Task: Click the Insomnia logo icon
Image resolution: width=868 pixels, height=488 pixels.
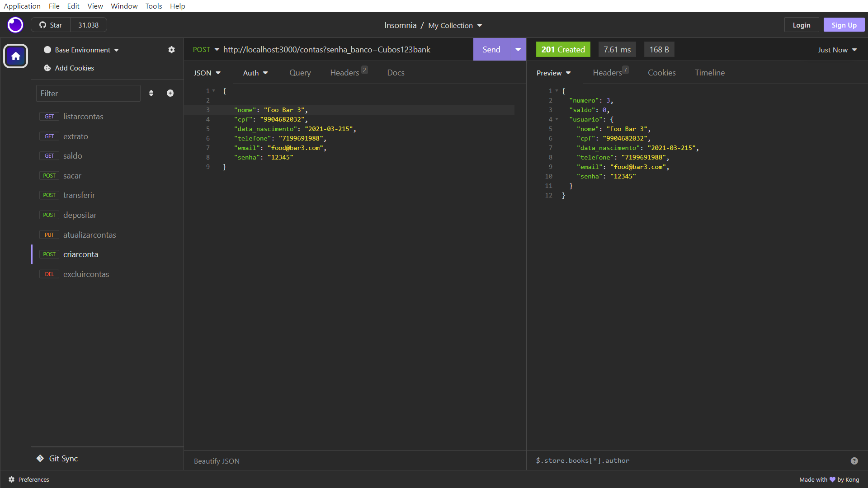Action: 15,25
